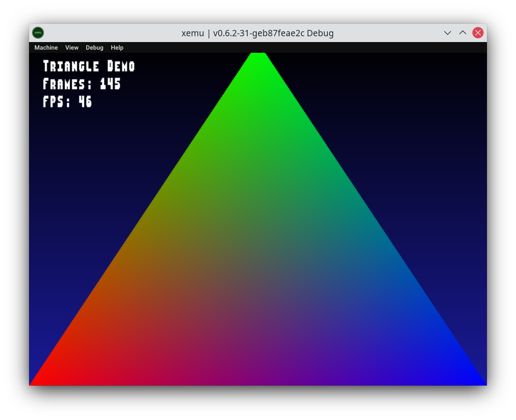516x420 pixels.
Task: Click the down chevron to shade the window
Action: pyautogui.click(x=448, y=33)
